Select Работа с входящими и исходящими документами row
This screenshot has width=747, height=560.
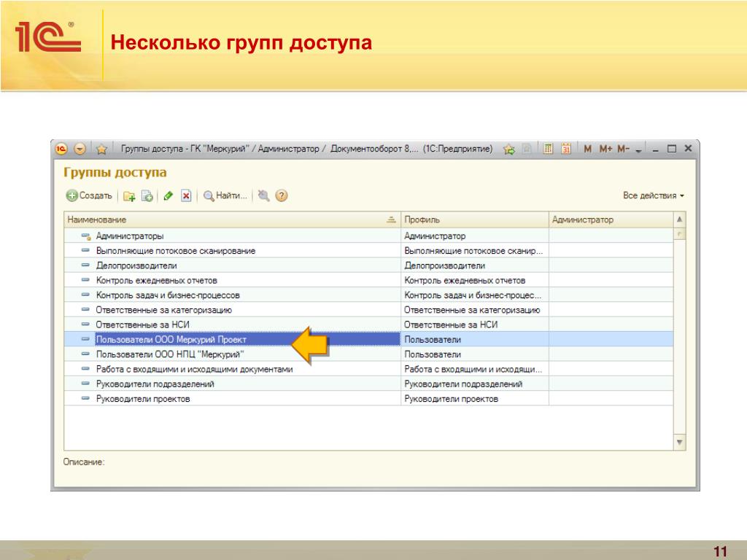(x=368, y=368)
